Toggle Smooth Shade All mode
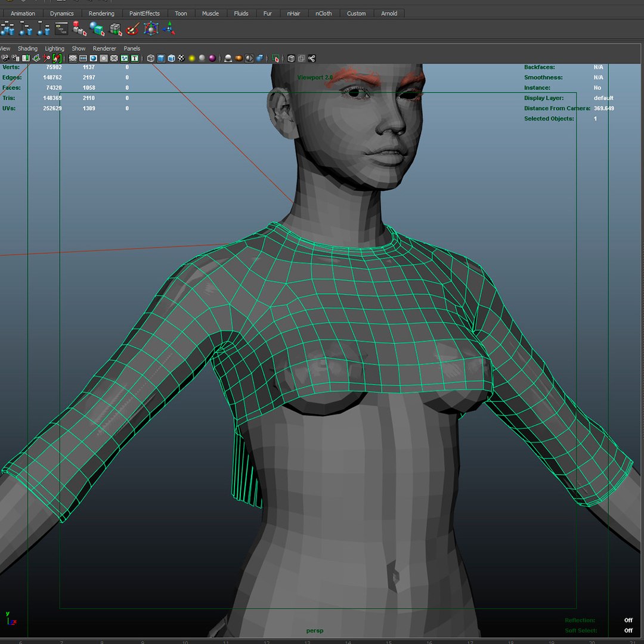 [x=161, y=58]
